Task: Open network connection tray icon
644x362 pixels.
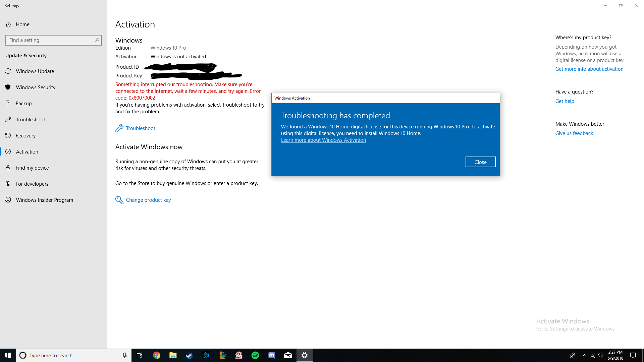Action: [593, 355]
